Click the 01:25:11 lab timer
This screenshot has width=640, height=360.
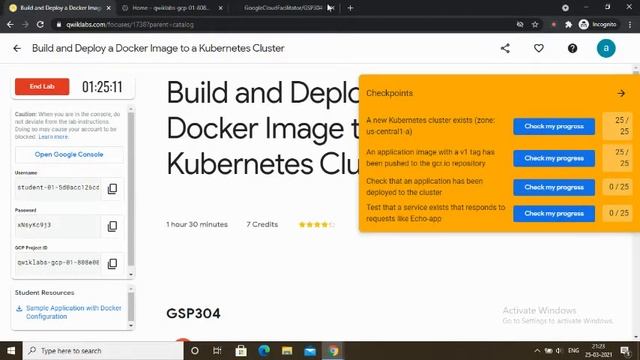102,87
